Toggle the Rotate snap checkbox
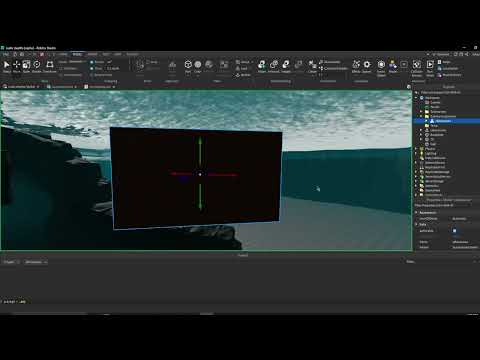Screen dimensions: 480x360 coord(92,62)
